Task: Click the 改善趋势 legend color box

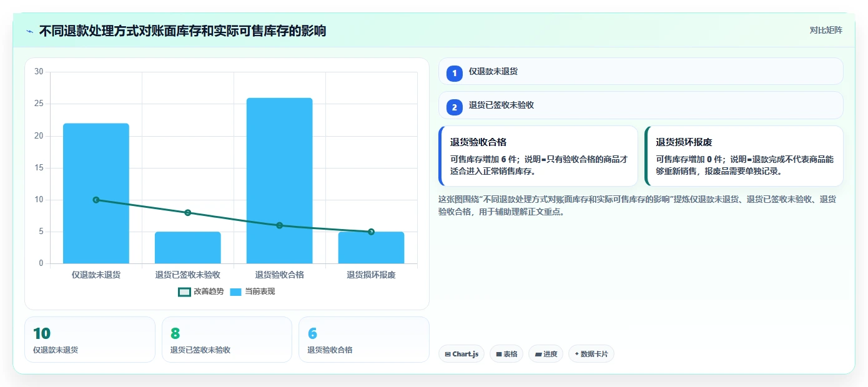Action: point(184,291)
